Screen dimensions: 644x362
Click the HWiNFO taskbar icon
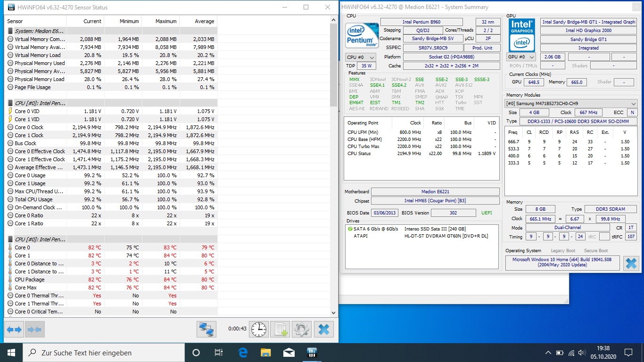[x=312, y=353]
